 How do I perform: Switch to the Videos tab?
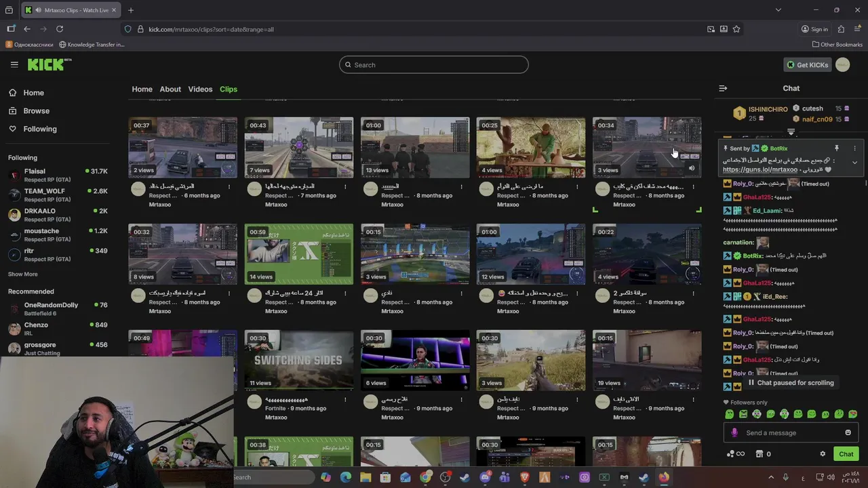tap(200, 89)
